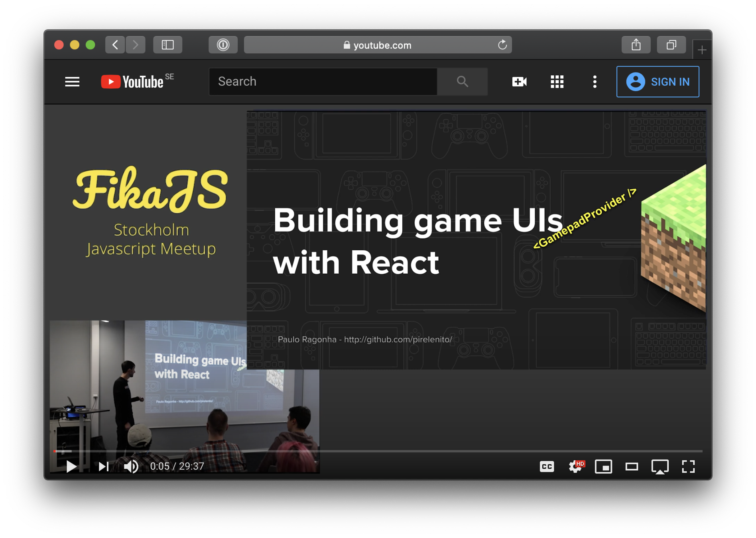The height and width of the screenshot is (538, 756).
Task: Show the Safari tab overview
Action: (x=671, y=45)
